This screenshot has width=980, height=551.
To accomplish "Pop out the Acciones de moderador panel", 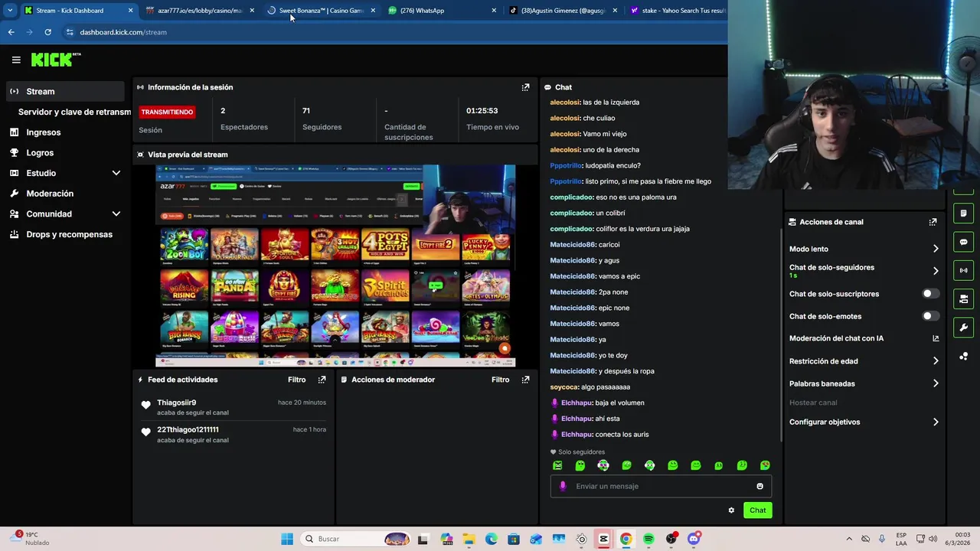I will (525, 380).
